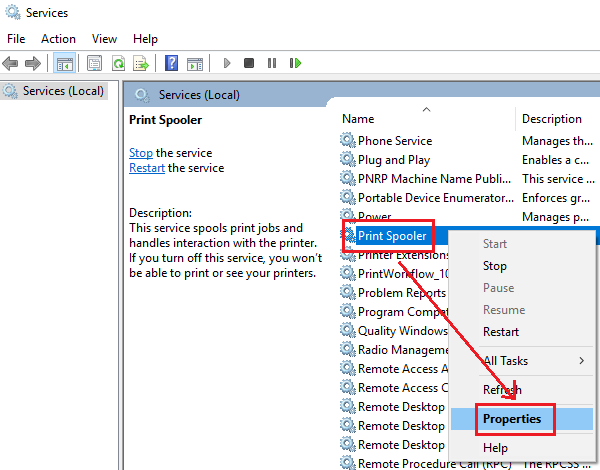Viewport: 600px width, 470px height.
Task: Select the Quality Windows service
Action: coord(403,331)
